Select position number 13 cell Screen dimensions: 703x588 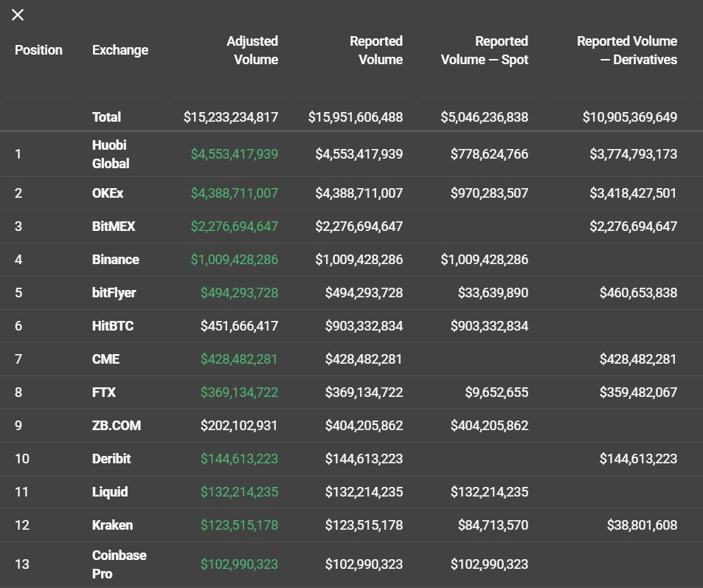point(22,564)
